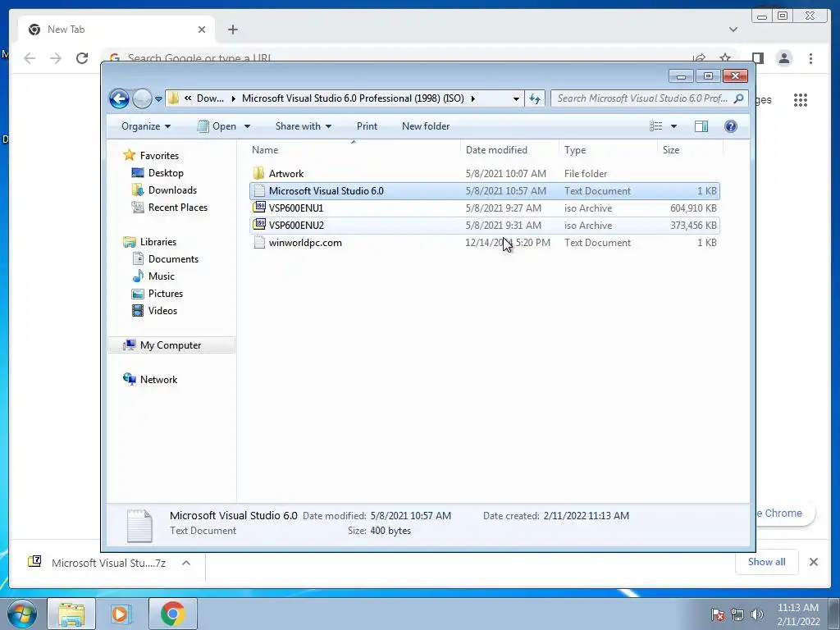This screenshot has width=840, height=630.
Task: Open the Documents library
Action: pos(173,258)
